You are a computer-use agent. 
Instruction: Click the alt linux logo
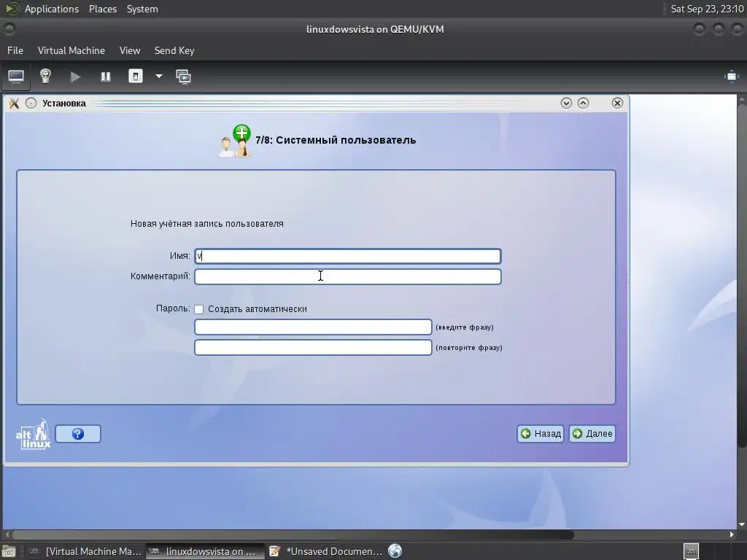point(34,434)
